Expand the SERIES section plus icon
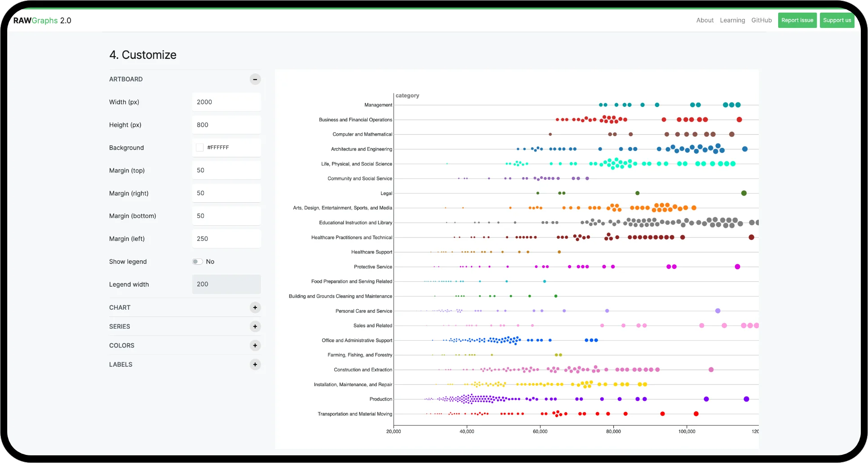Image resolution: width=868 pixels, height=463 pixels. point(255,326)
